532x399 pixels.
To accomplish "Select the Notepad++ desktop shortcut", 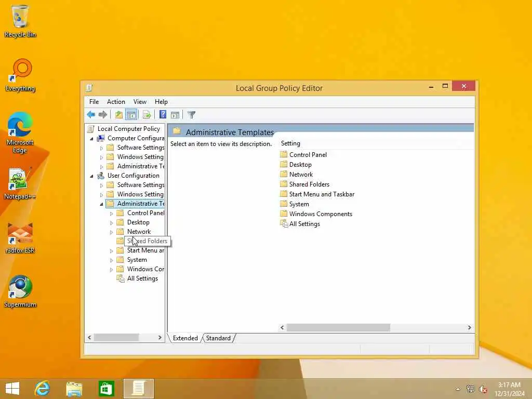I will (x=19, y=183).
